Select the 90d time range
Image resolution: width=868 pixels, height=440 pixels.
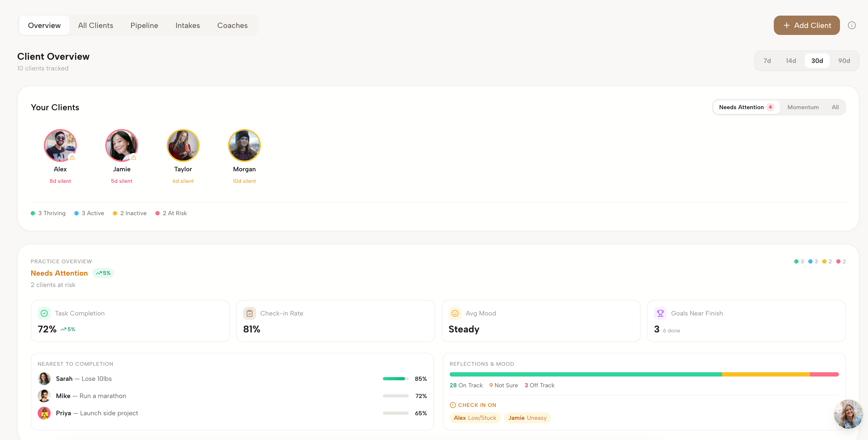844,61
